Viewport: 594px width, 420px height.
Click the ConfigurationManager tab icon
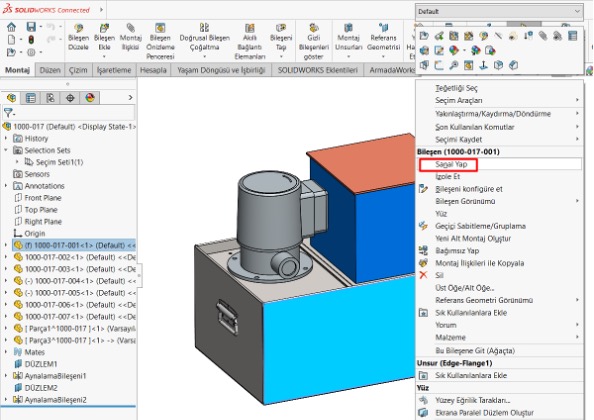pos(50,98)
